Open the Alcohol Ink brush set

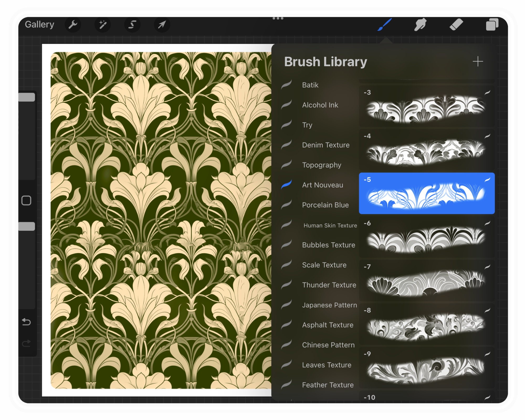coord(319,105)
